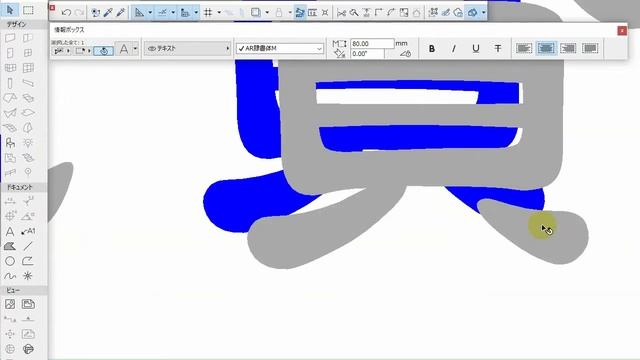Select the Figure image tool

pos(10,304)
